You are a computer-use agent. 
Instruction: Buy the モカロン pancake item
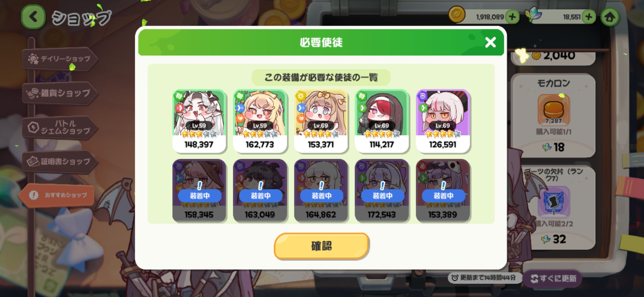coord(553,115)
